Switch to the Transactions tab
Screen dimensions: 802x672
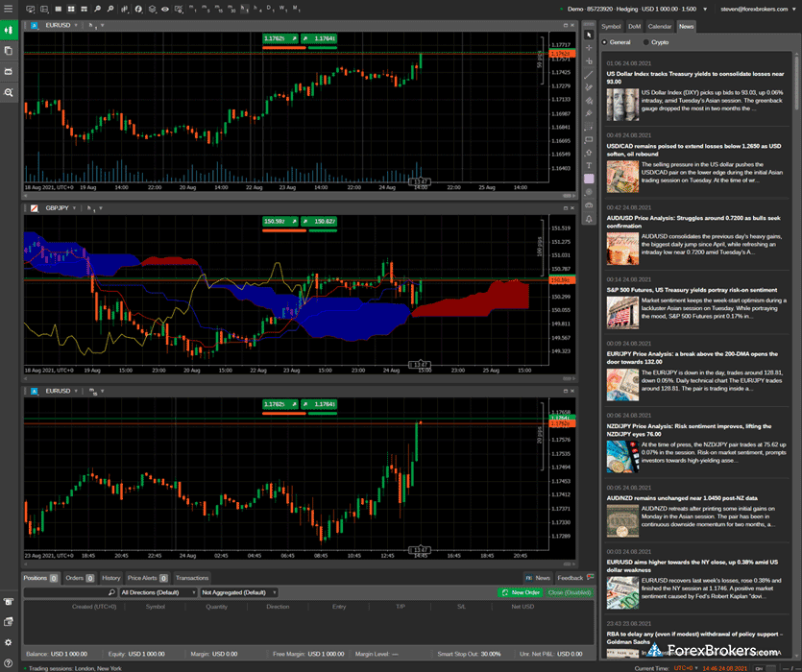tap(192, 578)
